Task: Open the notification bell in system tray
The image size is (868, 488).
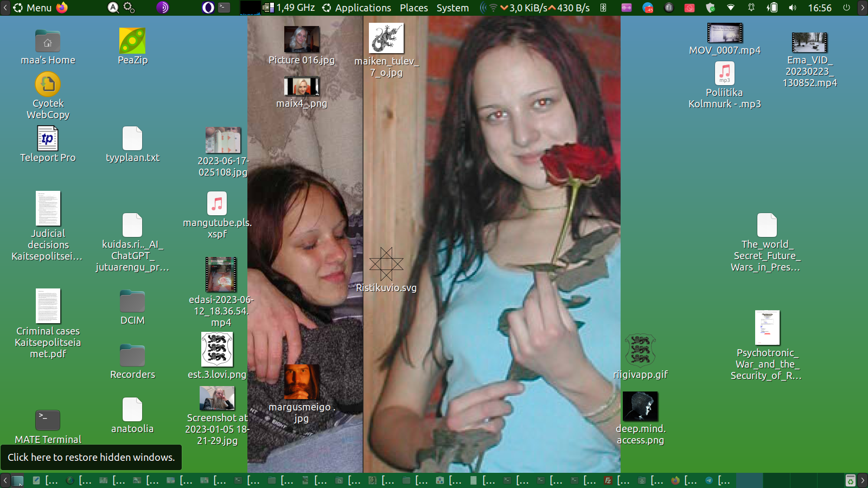Action: click(751, 8)
